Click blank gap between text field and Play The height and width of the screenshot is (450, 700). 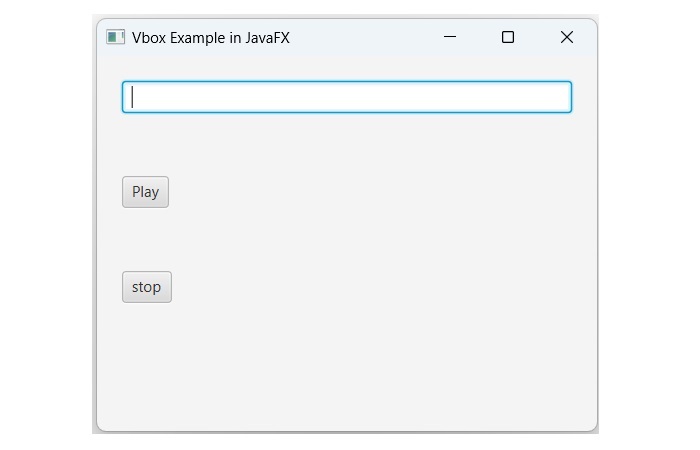pos(346,145)
